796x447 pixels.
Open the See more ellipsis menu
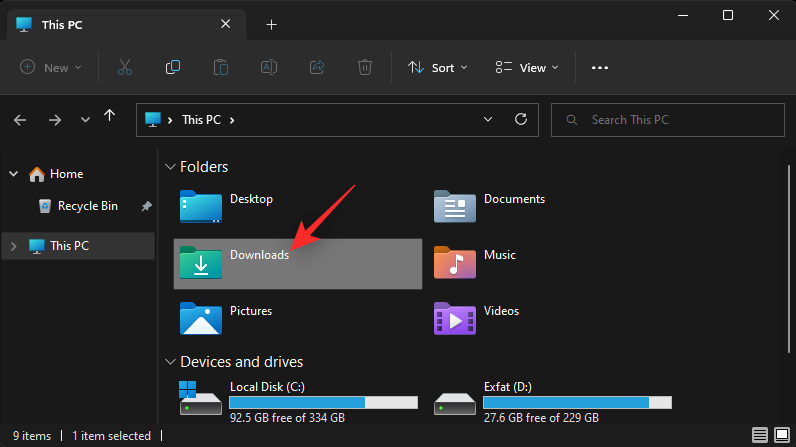600,67
